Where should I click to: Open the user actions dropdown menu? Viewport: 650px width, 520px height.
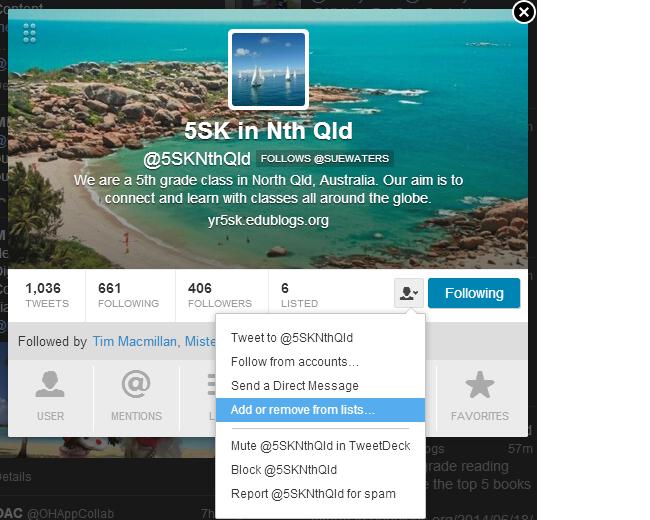tap(409, 293)
